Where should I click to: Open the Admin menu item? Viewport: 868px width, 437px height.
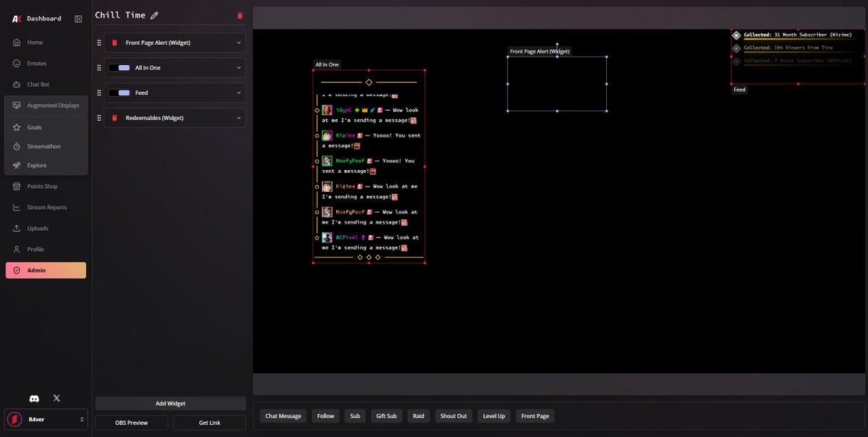(x=46, y=271)
